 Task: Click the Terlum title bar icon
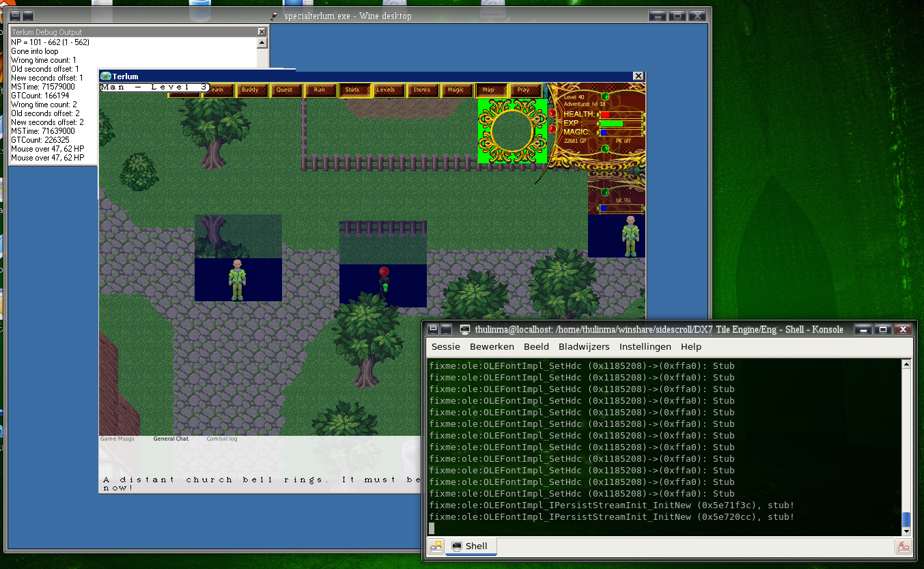point(105,77)
